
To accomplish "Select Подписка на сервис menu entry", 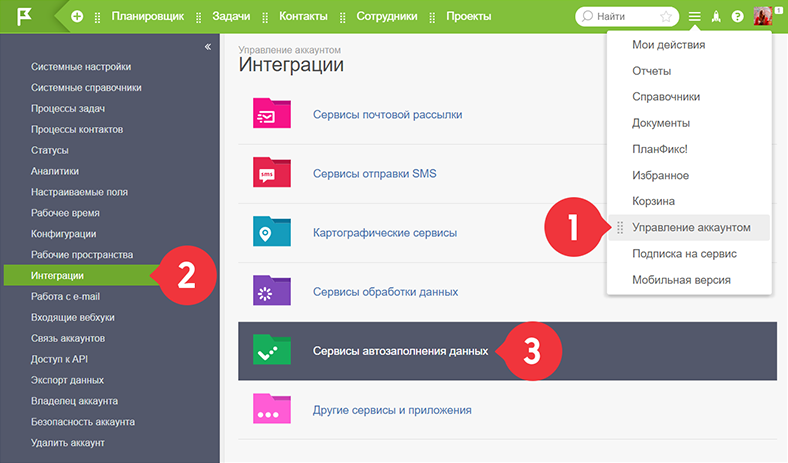I will pyautogui.click(x=684, y=254).
